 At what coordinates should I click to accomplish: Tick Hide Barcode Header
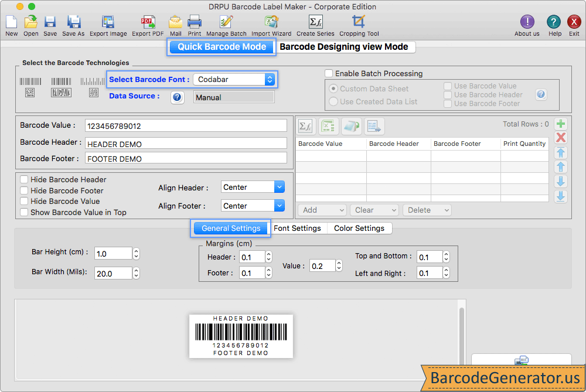coord(24,179)
